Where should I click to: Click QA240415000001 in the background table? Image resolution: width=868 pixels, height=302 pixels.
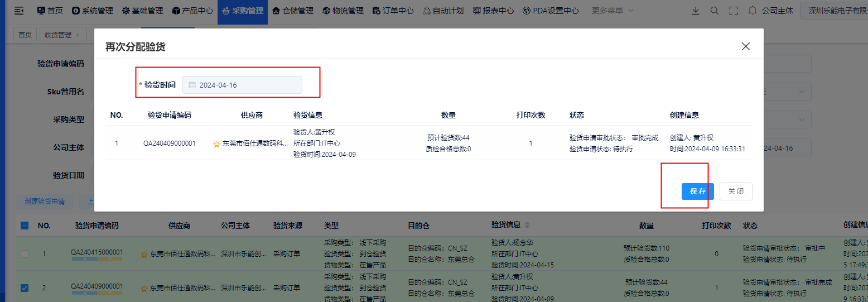[97, 252]
